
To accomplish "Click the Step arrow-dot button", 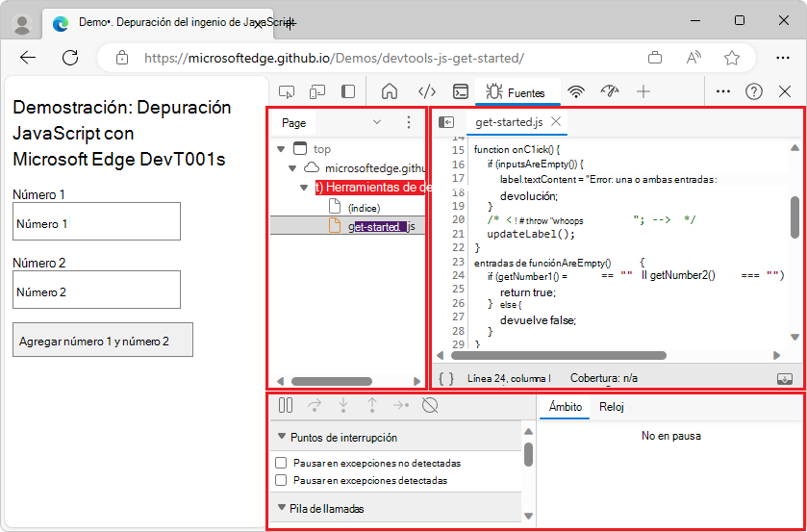I will [401, 405].
